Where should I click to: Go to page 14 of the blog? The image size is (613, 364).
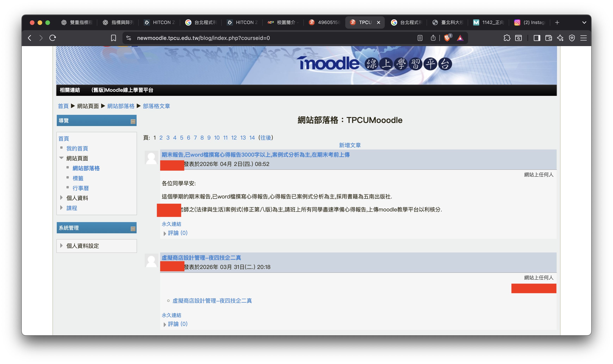pos(252,138)
